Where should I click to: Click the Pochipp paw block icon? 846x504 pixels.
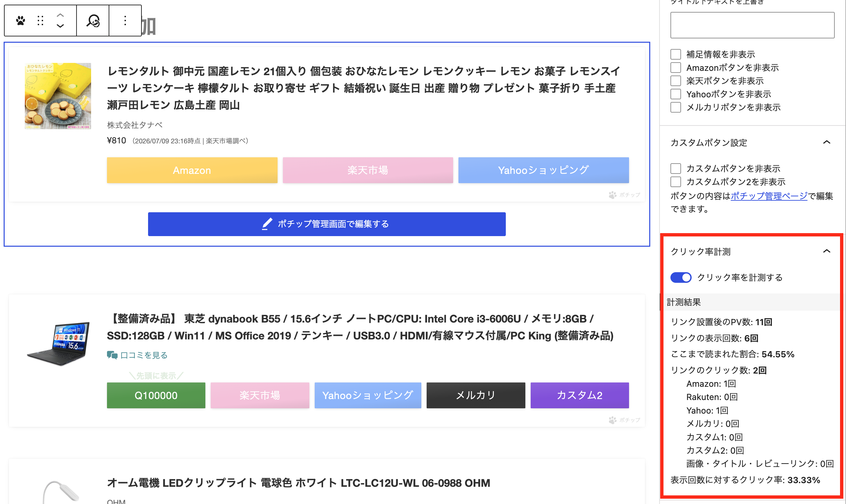[x=21, y=21]
